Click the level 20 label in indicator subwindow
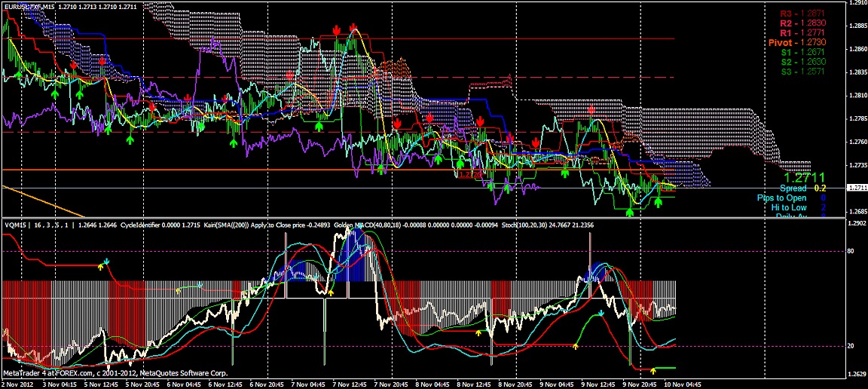 (x=850, y=345)
